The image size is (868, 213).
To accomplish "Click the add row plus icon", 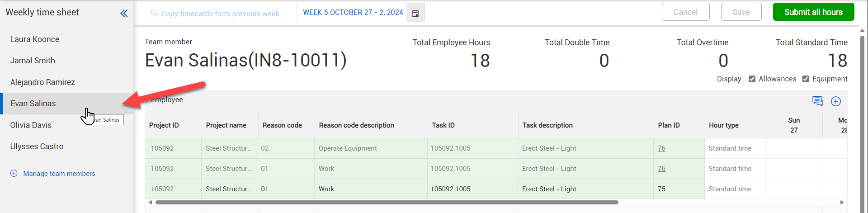I will pos(836,101).
